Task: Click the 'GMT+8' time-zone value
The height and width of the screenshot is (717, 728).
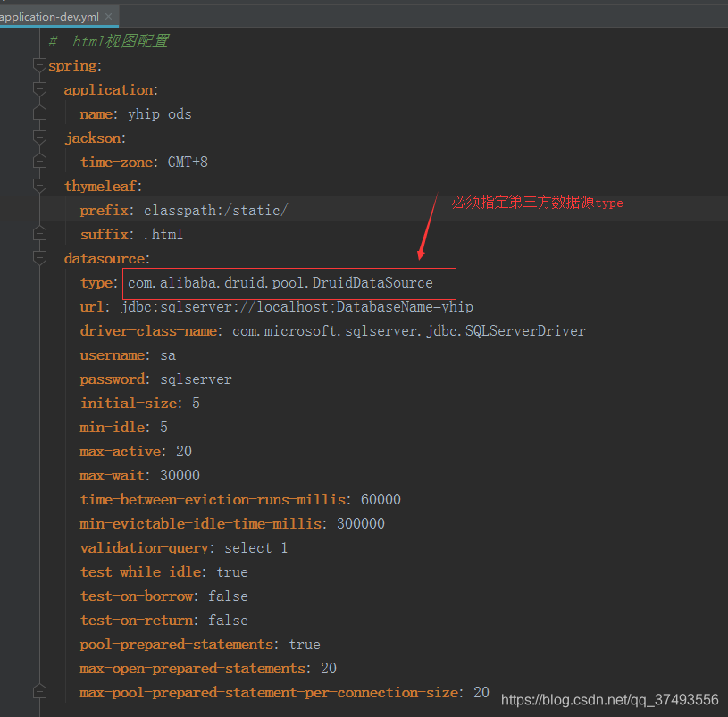Action: click(188, 162)
